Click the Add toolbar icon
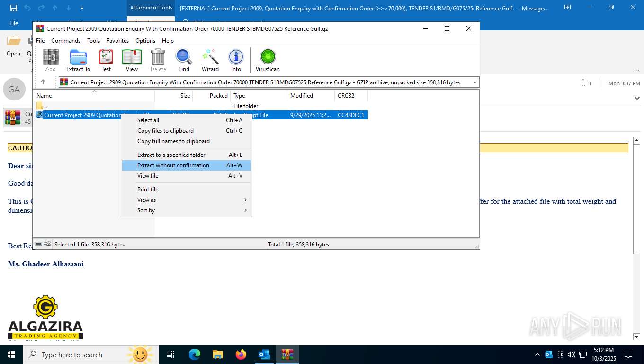644x364 pixels. pyautogui.click(x=51, y=60)
